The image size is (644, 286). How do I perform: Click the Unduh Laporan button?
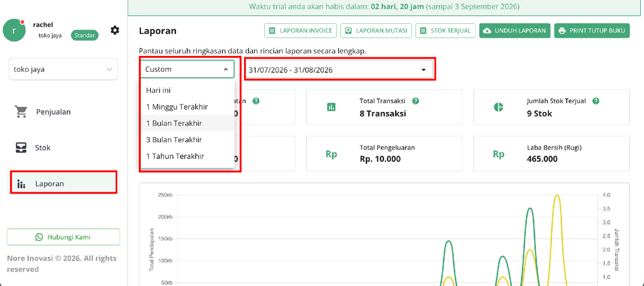point(514,30)
